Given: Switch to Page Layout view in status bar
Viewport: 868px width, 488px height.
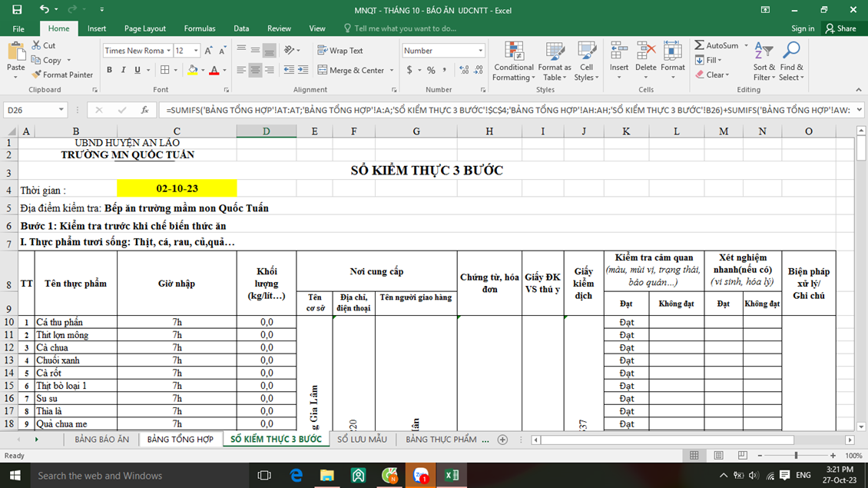Looking at the screenshot, I should 718,456.
